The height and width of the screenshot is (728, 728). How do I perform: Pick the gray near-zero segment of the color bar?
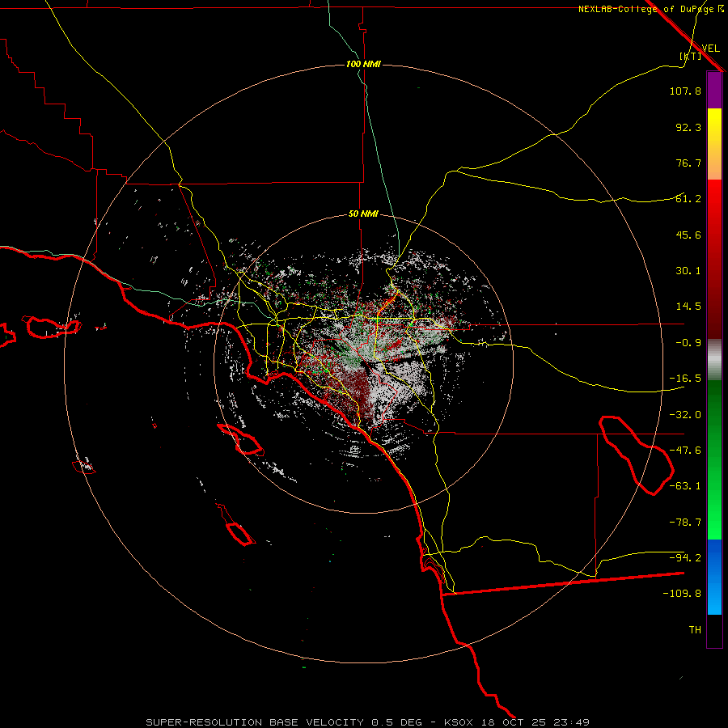click(x=714, y=359)
